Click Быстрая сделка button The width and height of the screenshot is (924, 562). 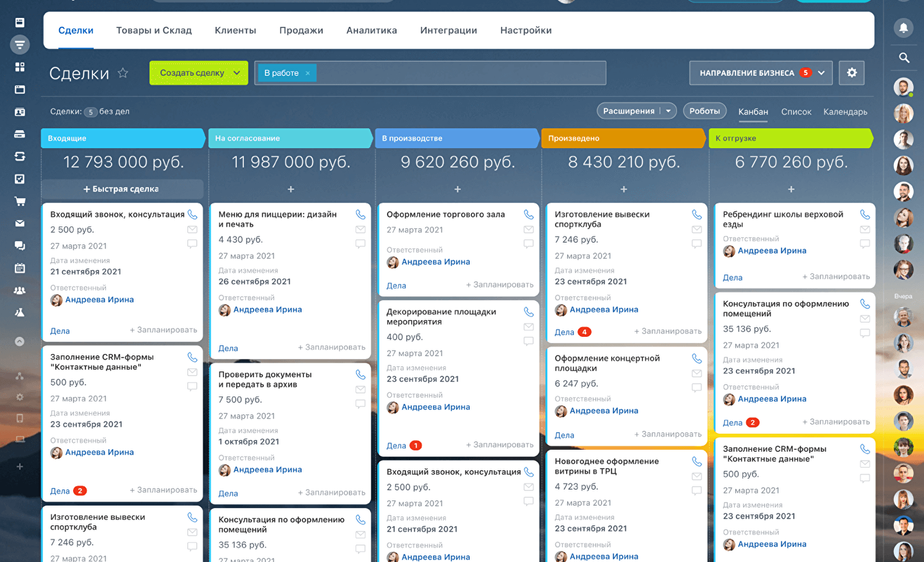(x=122, y=189)
